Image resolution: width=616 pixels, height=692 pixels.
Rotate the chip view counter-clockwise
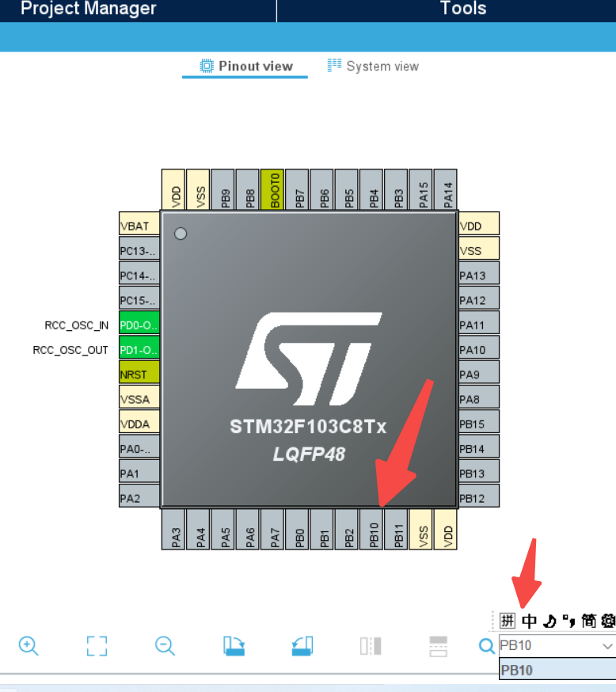[x=302, y=646]
